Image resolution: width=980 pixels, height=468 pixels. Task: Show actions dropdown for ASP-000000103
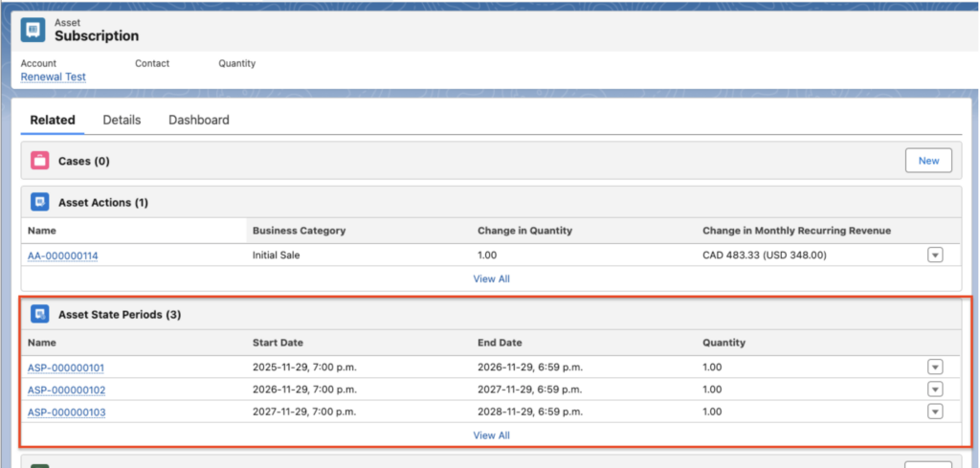[x=935, y=412]
